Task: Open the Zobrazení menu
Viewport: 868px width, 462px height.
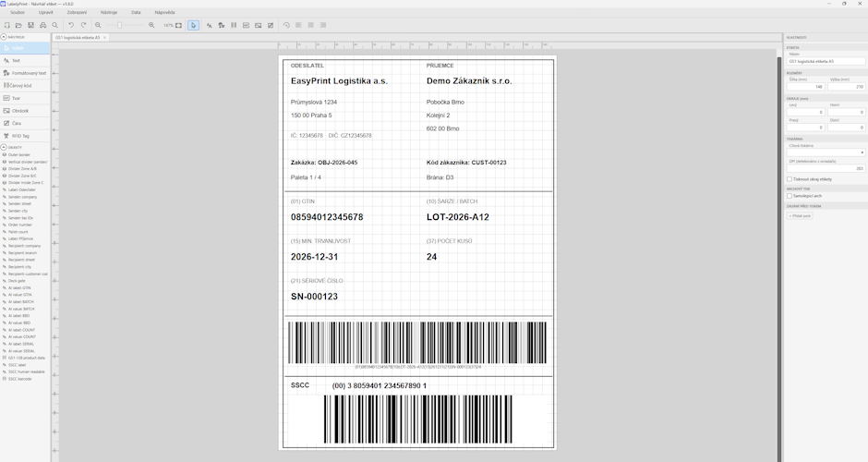Action: (x=77, y=12)
